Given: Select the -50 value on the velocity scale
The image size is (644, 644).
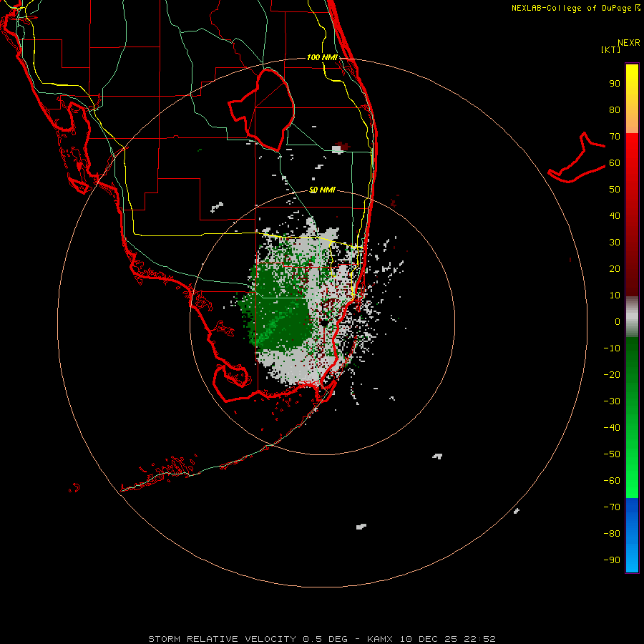Looking at the screenshot, I should [x=612, y=454].
